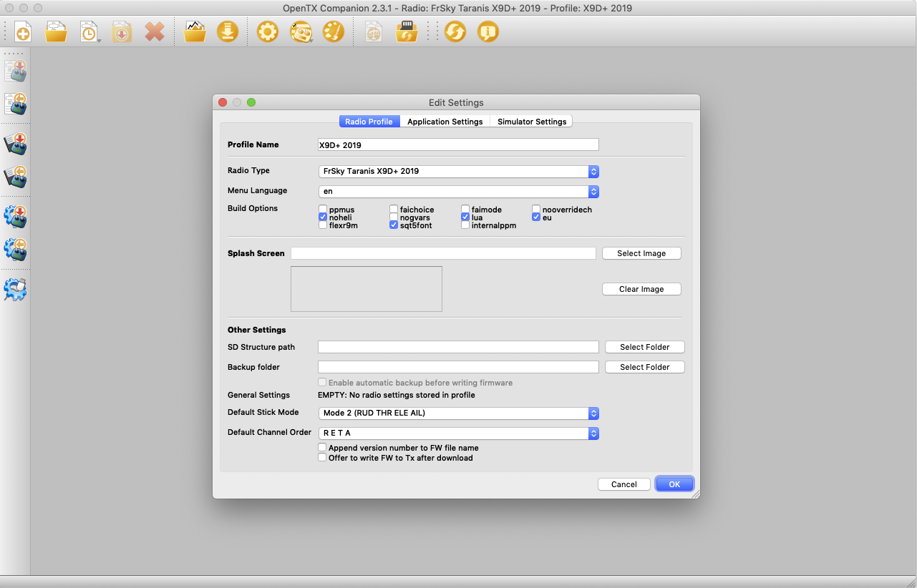The image size is (917, 588).
Task: Click write firmware to radio gear icon
Action: coord(16,217)
